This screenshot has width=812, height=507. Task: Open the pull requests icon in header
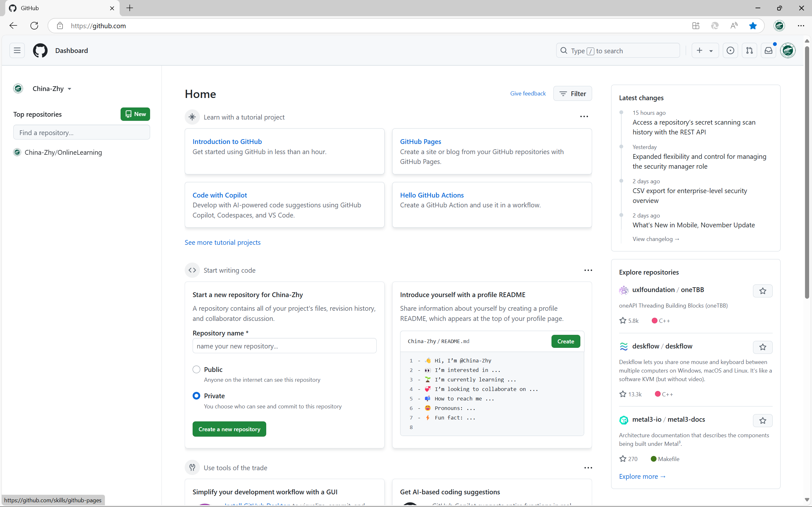pyautogui.click(x=749, y=51)
